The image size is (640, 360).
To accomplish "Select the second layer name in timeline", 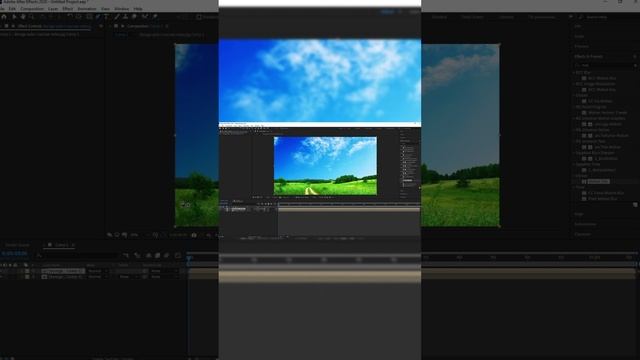I will click(x=66, y=276).
